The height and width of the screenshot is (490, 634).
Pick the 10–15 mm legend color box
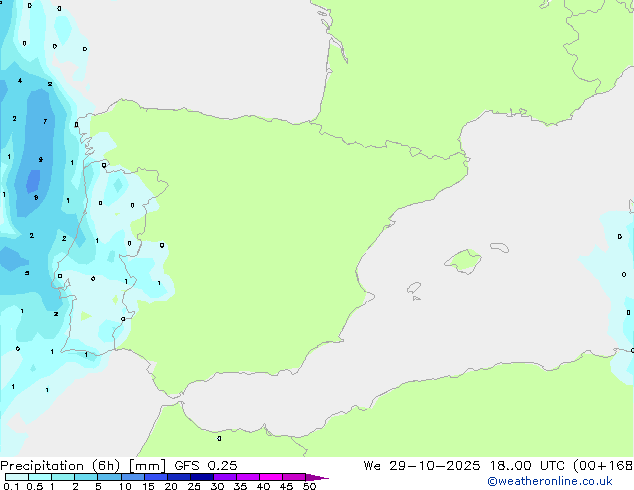coord(133,477)
